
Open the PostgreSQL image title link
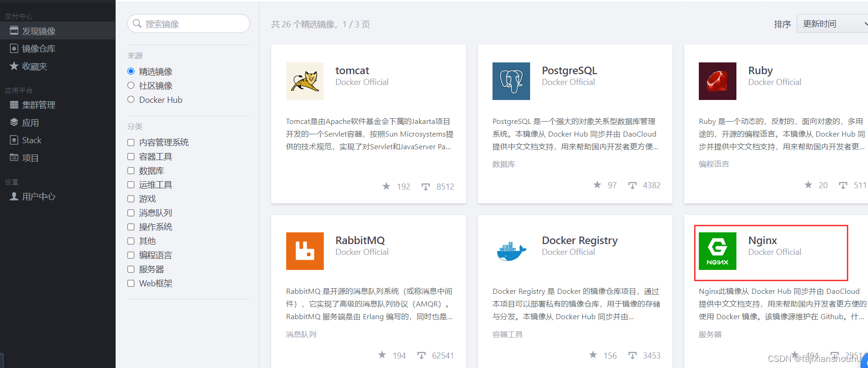pyautogui.click(x=569, y=70)
